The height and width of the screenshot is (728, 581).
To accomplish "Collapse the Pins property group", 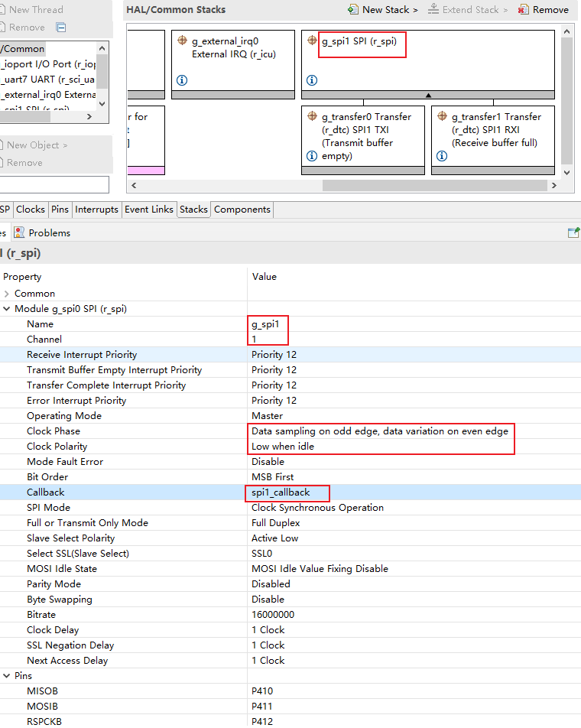I will pos(7,676).
